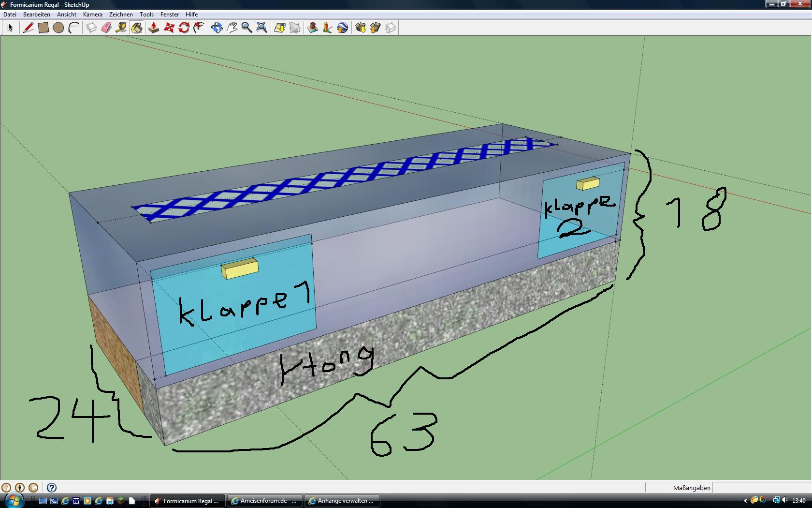Activate the Circle drawing tool
The image size is (812, 508).
tap(58, 28)
